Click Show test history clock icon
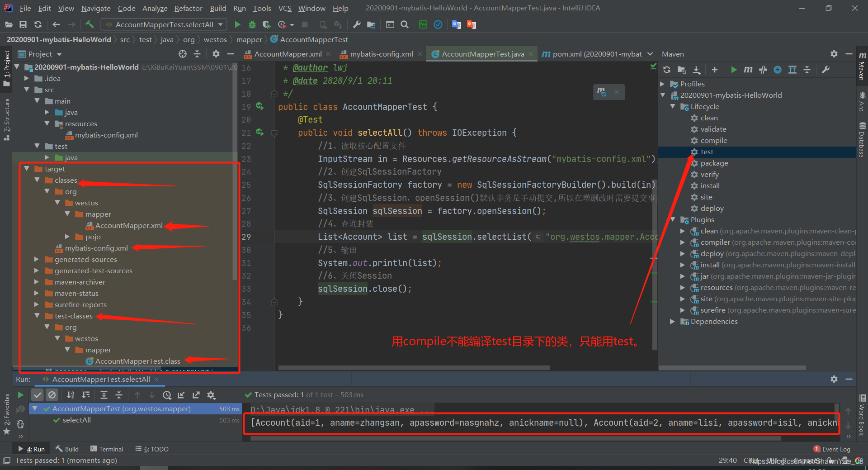The height and width of the screenshot is (470, 868). point(167,395)
